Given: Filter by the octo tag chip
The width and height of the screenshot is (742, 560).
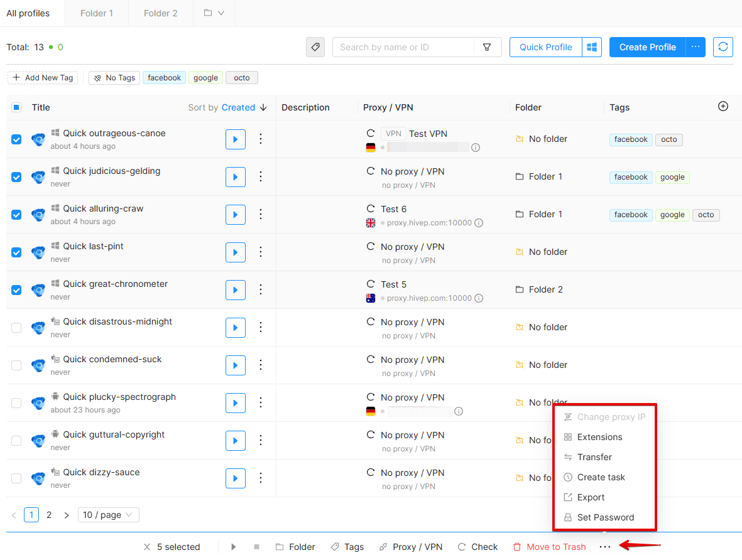Looking at the screenshot, I should pos(241,78).
